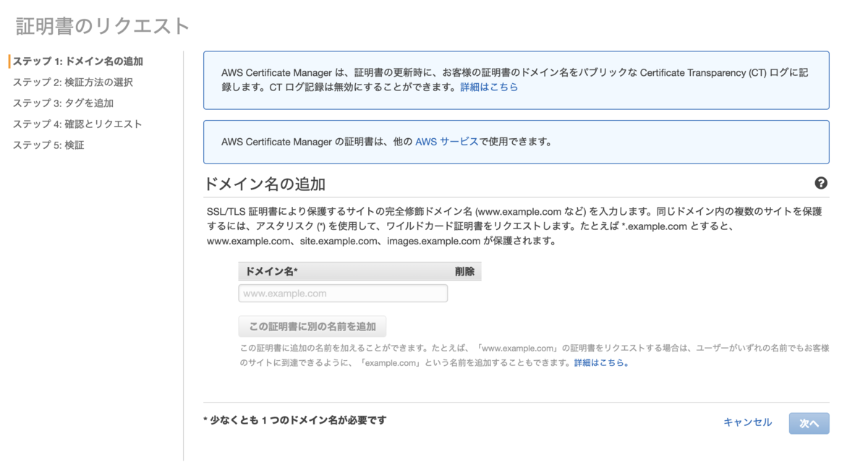Click the ドメイン名* table header
This screenshot has height=465, width=868.
coord(268,270)
